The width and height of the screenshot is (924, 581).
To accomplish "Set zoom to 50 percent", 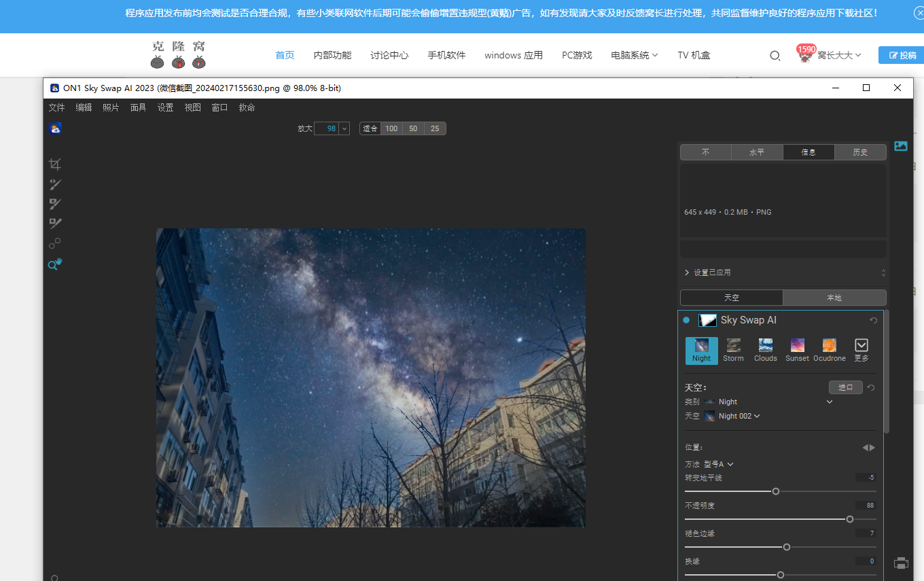I will [413, 128].
